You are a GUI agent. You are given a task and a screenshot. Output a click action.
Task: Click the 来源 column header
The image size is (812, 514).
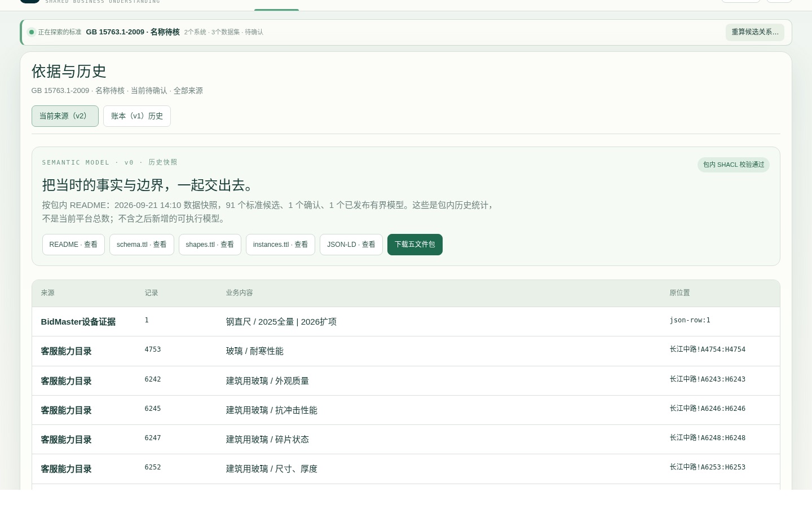click(48, 293)
